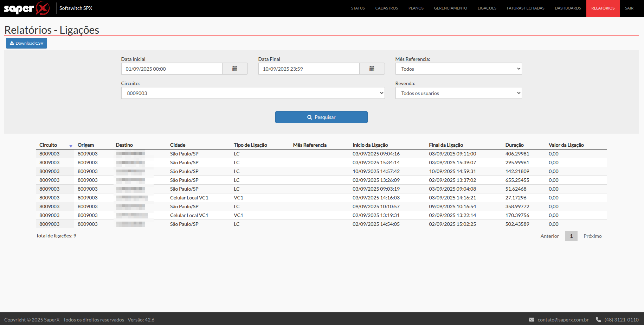Screen dimensions: 644x325
Task: Open the FATURAS FECHADAS menu
Action: click(x=526, y=8)
